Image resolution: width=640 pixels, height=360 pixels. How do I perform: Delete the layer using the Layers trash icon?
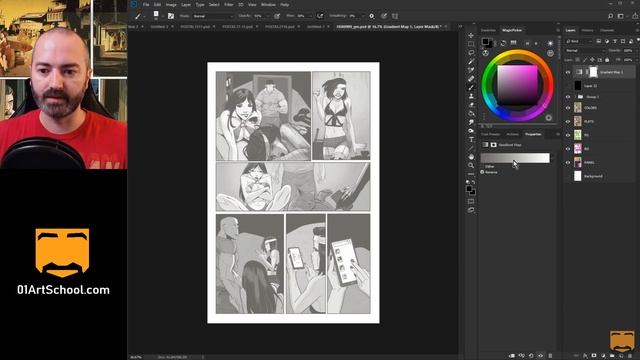coord(630,356)
